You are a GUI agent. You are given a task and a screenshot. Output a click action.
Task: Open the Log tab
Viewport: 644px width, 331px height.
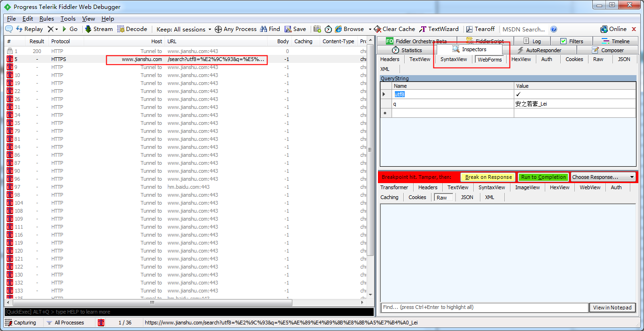[532, 41]
